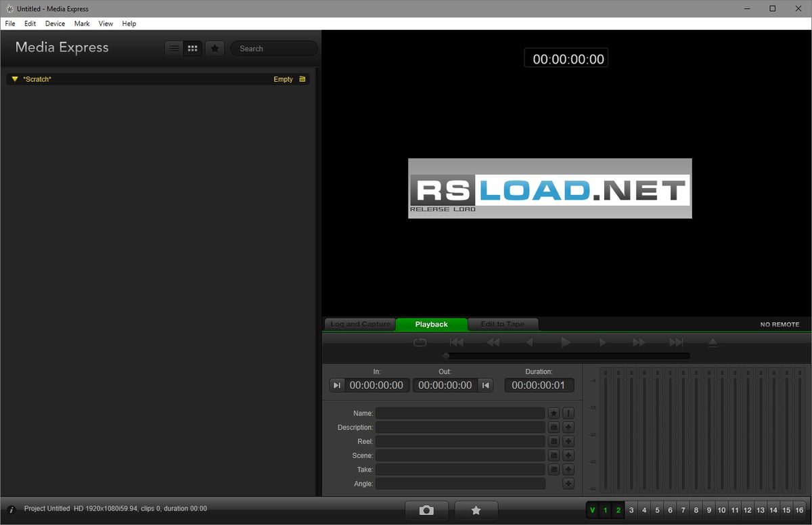The height and width of the screenshot is (525, 812).
Task: Click the playback scrubber handle
Action: point(445,355)
